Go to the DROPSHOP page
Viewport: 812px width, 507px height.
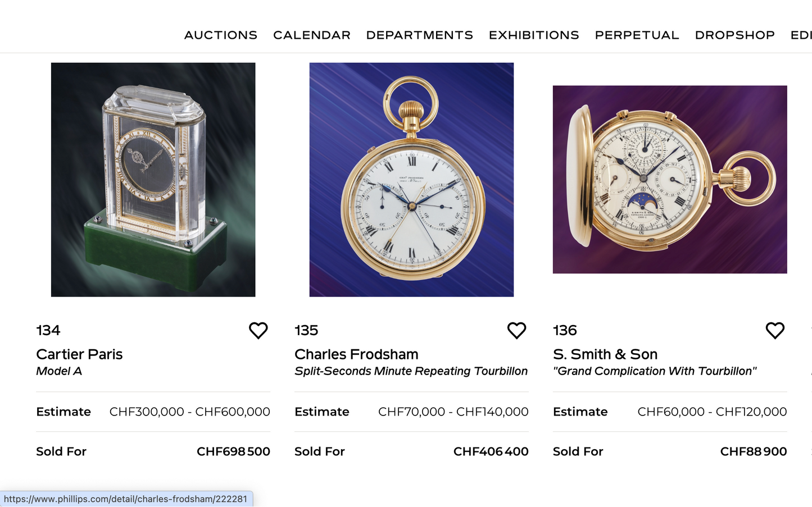click(x=734, y=35)
